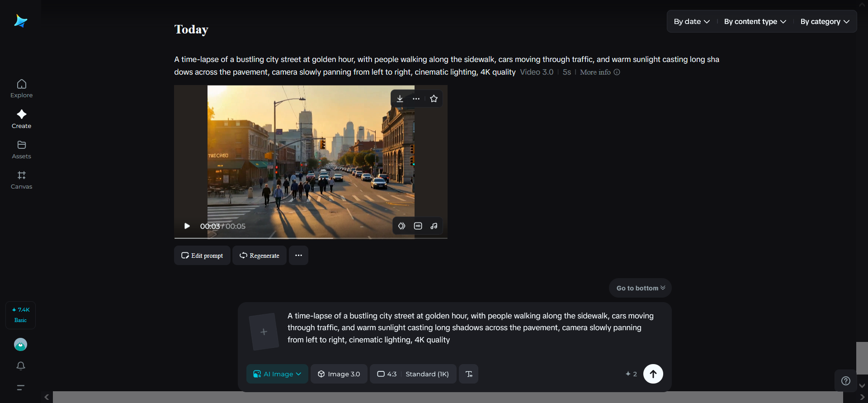The image size is (868, 403).
Task: Submit prompt with the up arrow button
Action: 653,374
